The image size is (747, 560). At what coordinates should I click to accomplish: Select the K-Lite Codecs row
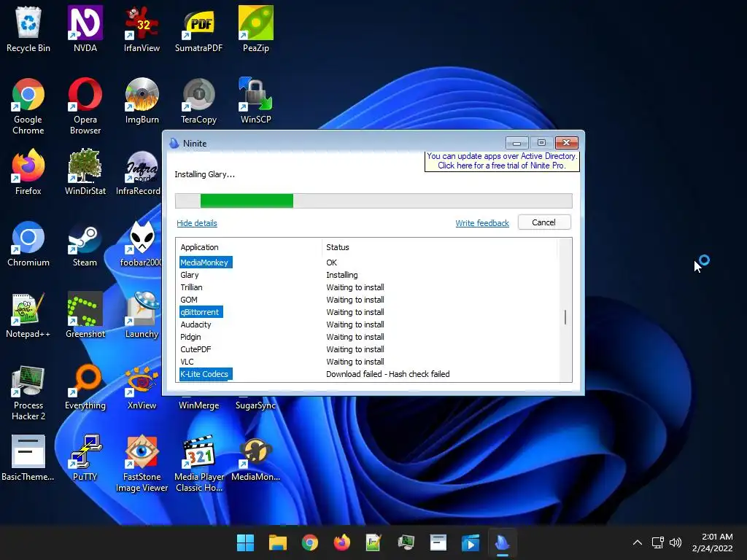(x=368, y=374)
